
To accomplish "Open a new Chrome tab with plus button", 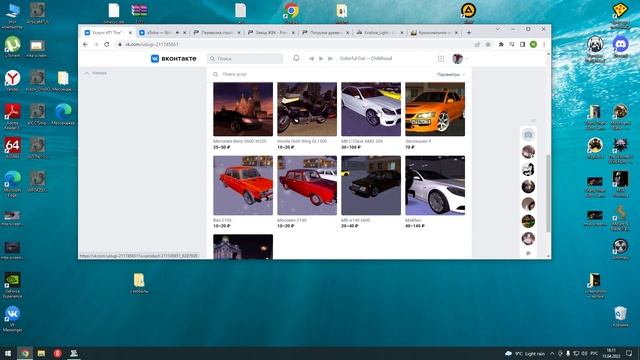I will 469,32.
